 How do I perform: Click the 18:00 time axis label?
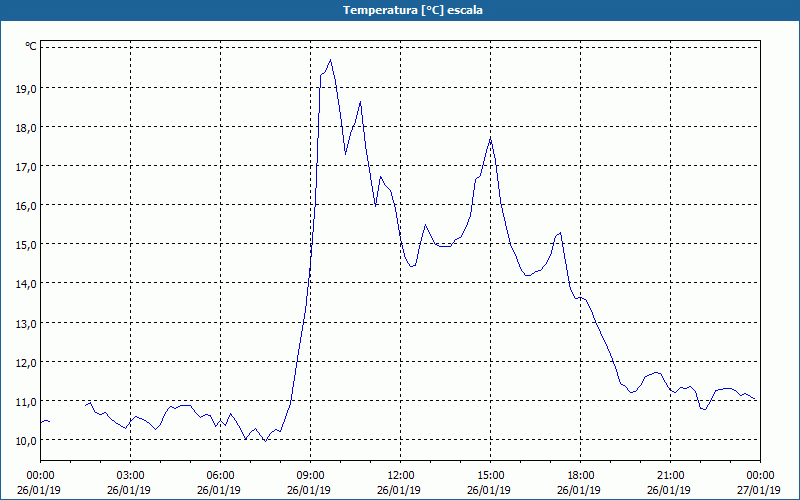point(581,476)
